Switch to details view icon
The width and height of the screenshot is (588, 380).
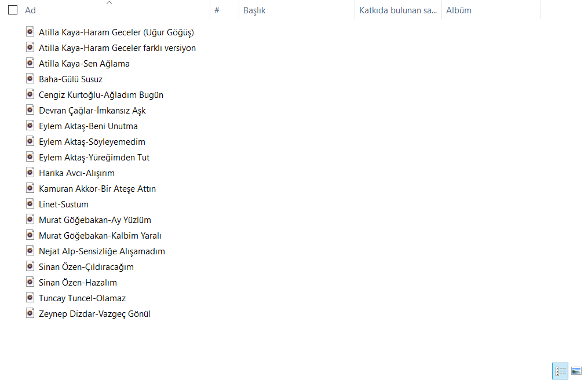coord(560,371)
